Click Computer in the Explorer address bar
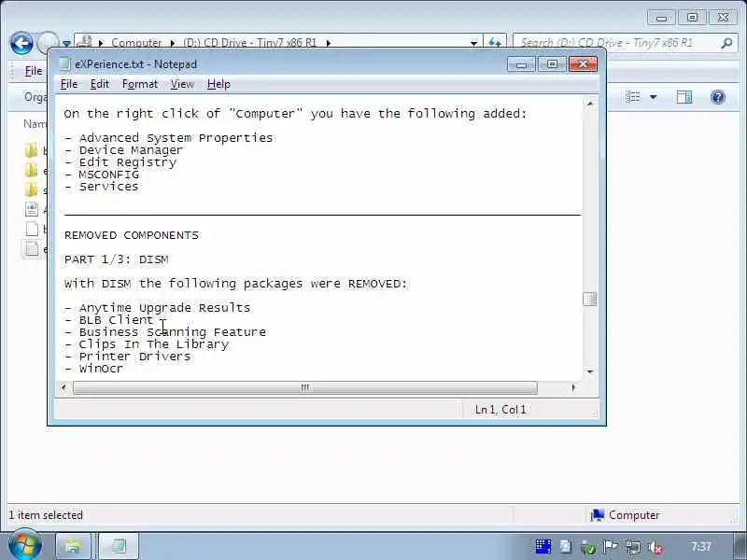Viewport: 747px width, 560px height. coord(136,42)
